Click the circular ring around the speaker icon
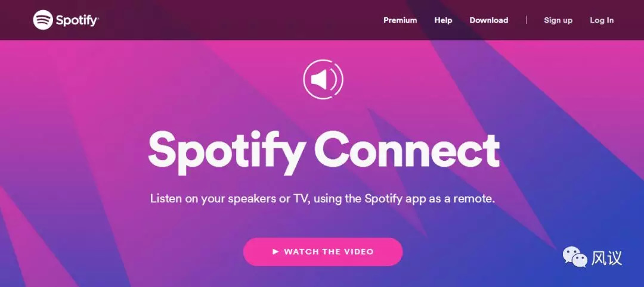644x287 pixels. point(323,80)
